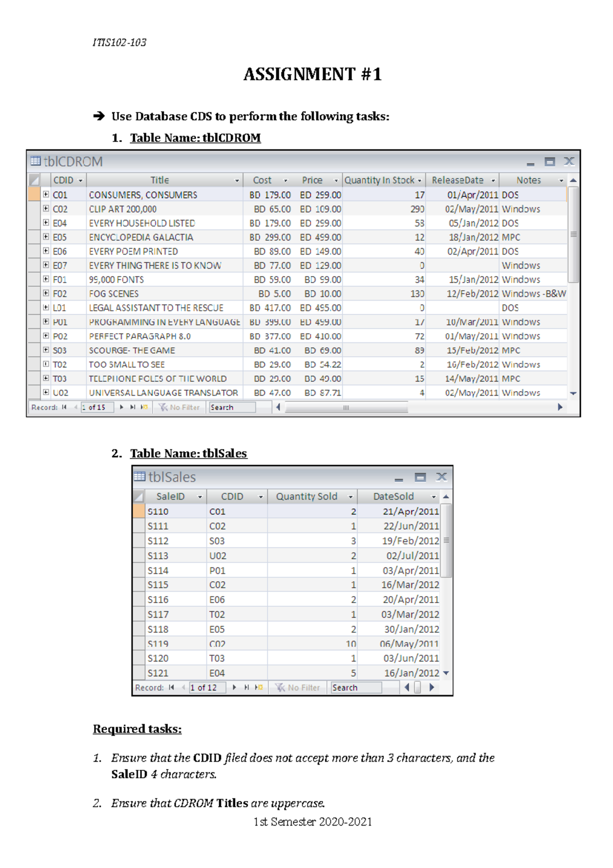Open the Title column dropdown arrow

237,180
